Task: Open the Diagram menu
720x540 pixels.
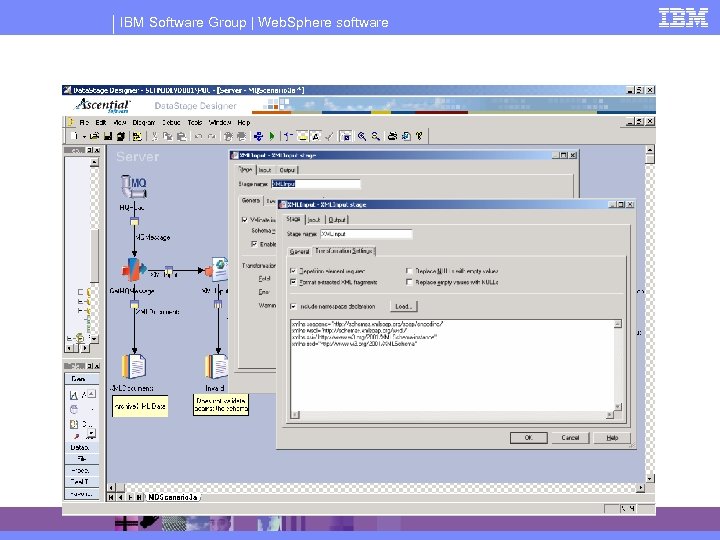Action: click(x=144, y=123)
